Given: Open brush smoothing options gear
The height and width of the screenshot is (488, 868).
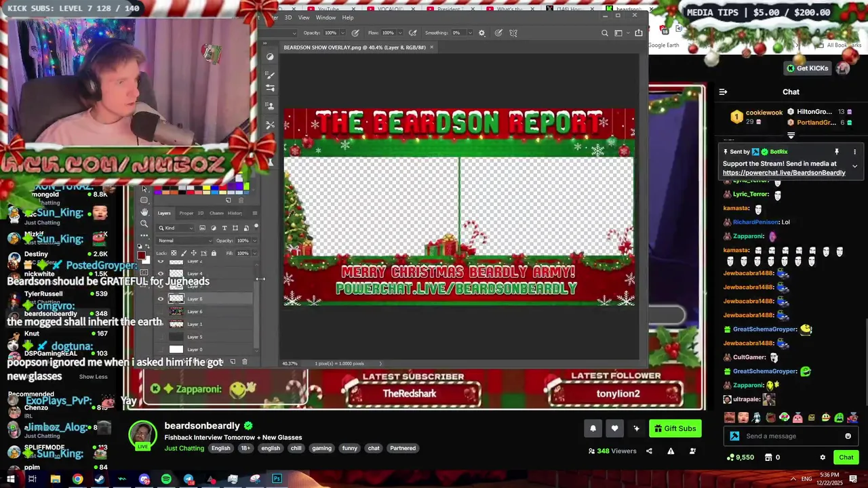Looking at the screenshot, I should pos(481,33).
